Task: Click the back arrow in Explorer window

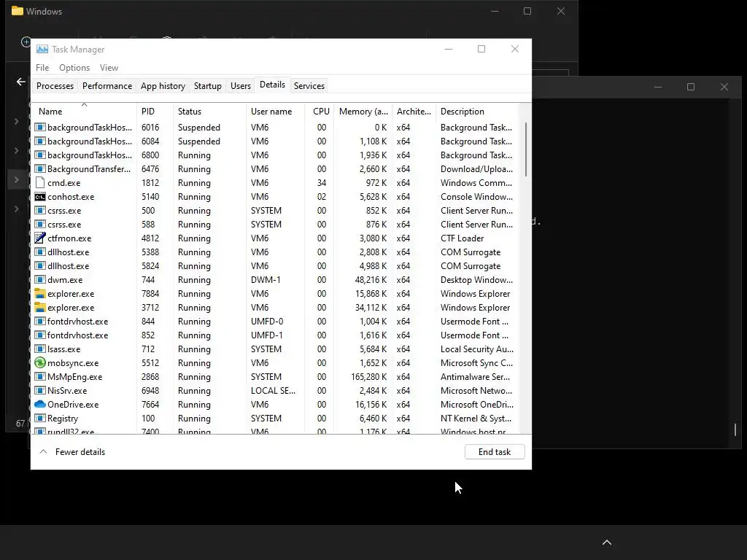Action: (21, 82)
